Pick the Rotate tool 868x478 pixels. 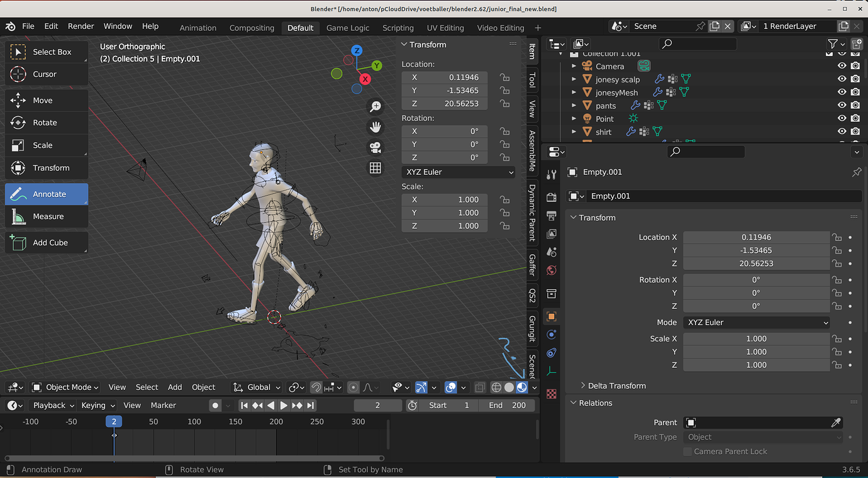47,123
